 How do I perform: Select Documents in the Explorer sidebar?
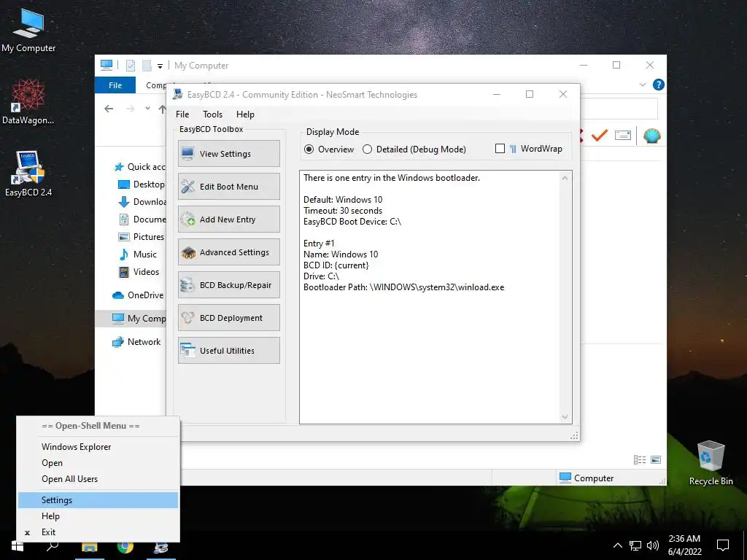[x=142, y=219]
